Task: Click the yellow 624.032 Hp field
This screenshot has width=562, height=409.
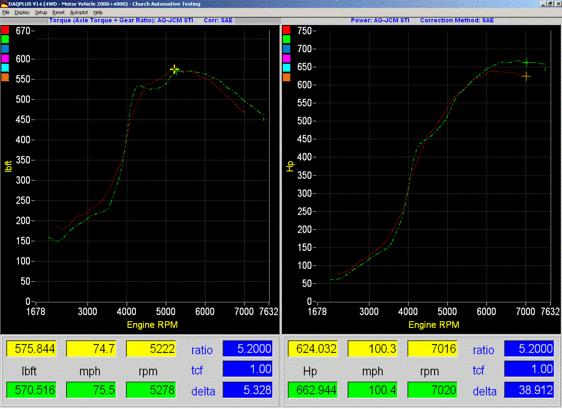Action: click(313, 349)
